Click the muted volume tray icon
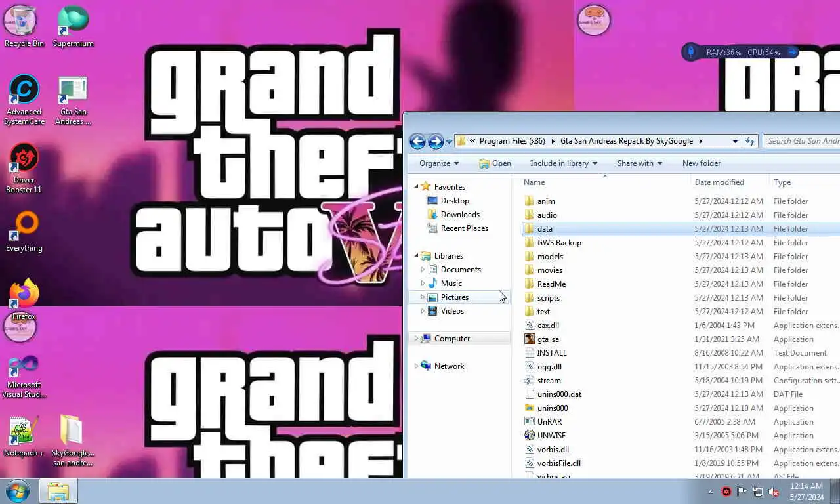The height and width of the screenshot is (504, 840). [x=774, y=492]
